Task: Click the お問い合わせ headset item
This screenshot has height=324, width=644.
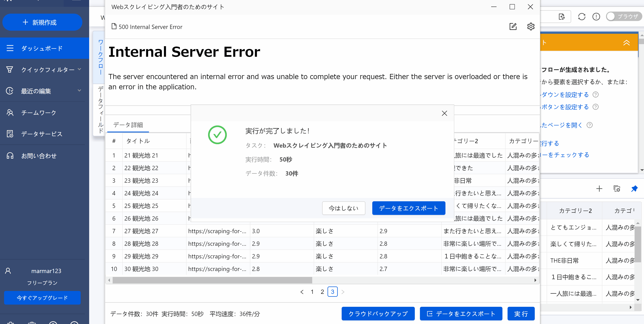Action: [39, 156]
